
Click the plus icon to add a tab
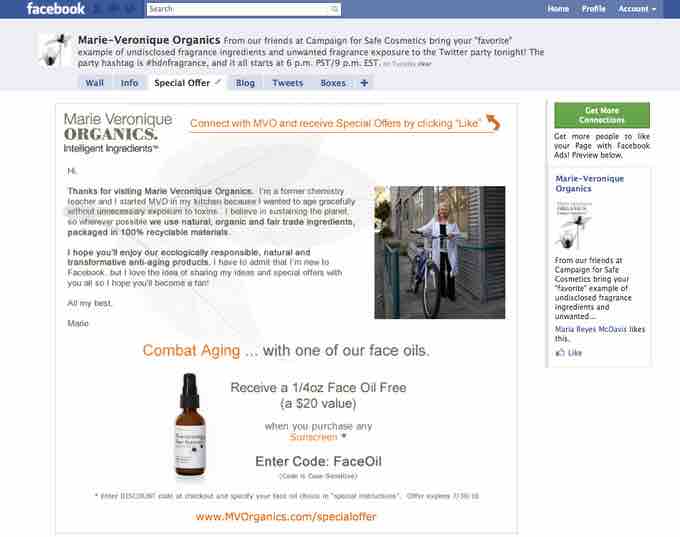pyautogui.click(x=364, y=83)
